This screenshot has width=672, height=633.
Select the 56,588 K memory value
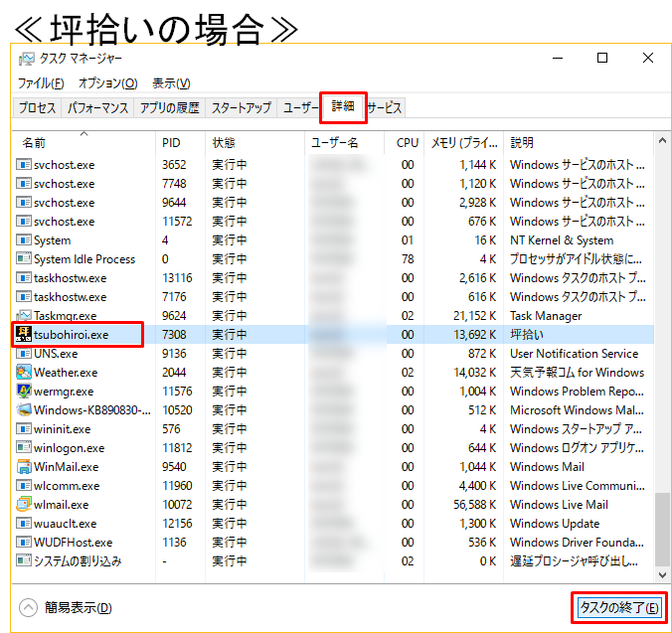[475, 504]
